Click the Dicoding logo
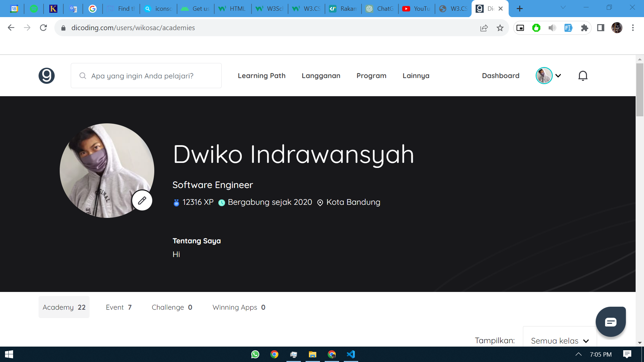 (47, 75)
